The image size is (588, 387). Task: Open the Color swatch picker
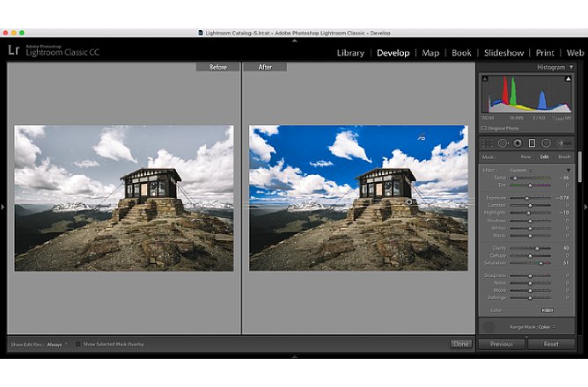548,310
